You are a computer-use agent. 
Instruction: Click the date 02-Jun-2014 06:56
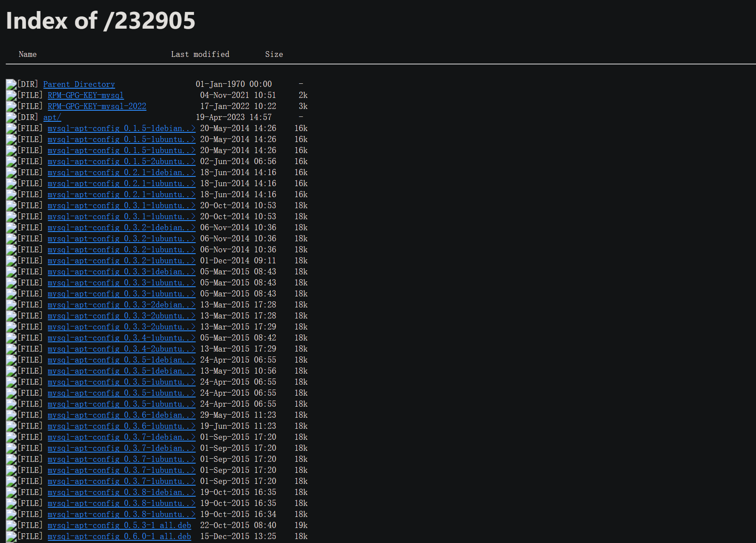click(238, 161)
